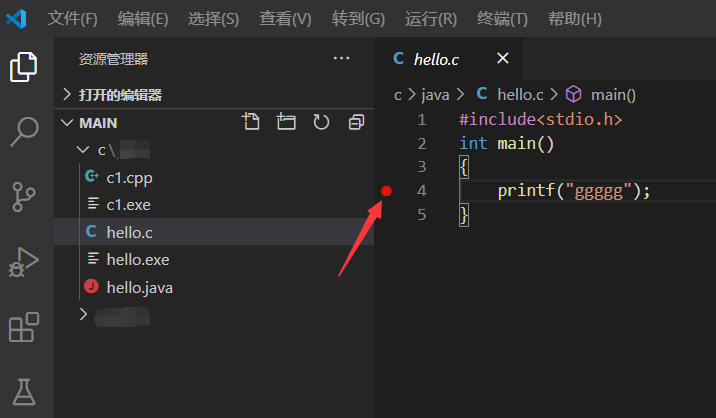Screen dimensions: 716x418
Task: Expand the blurred folder below hello.java
Action: click(83, 314)
